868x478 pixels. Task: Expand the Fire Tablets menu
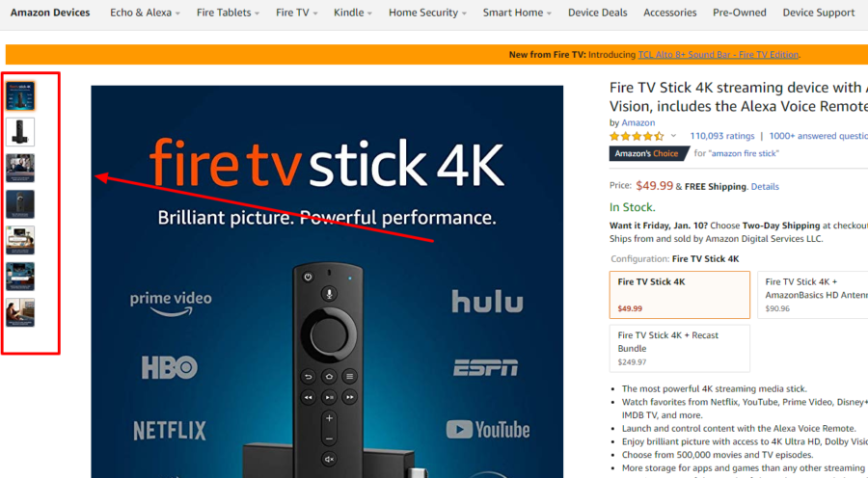[x=228, y=13]
